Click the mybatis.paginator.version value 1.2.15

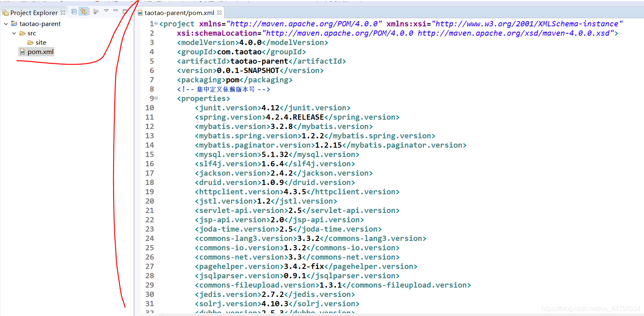point(328,145)
